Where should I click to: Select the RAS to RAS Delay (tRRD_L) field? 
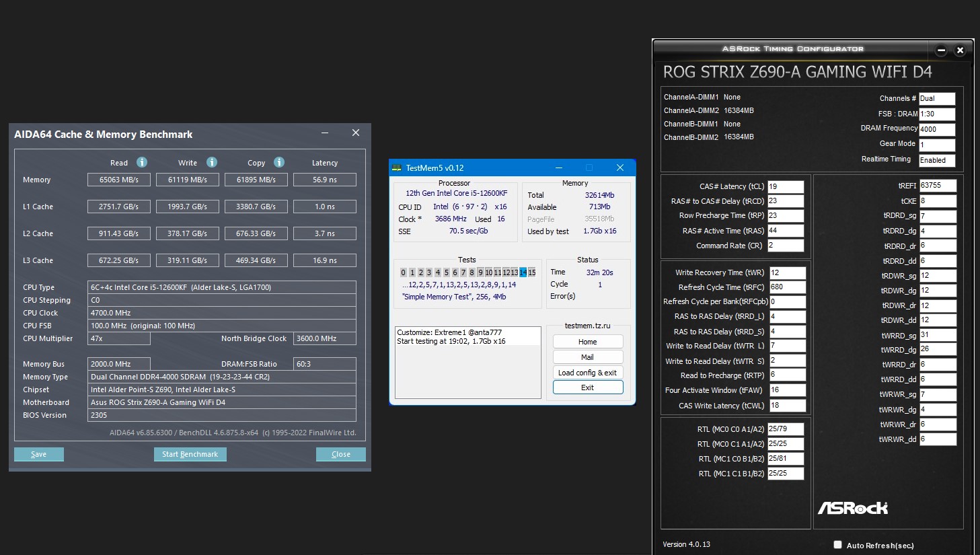(788, 316)
